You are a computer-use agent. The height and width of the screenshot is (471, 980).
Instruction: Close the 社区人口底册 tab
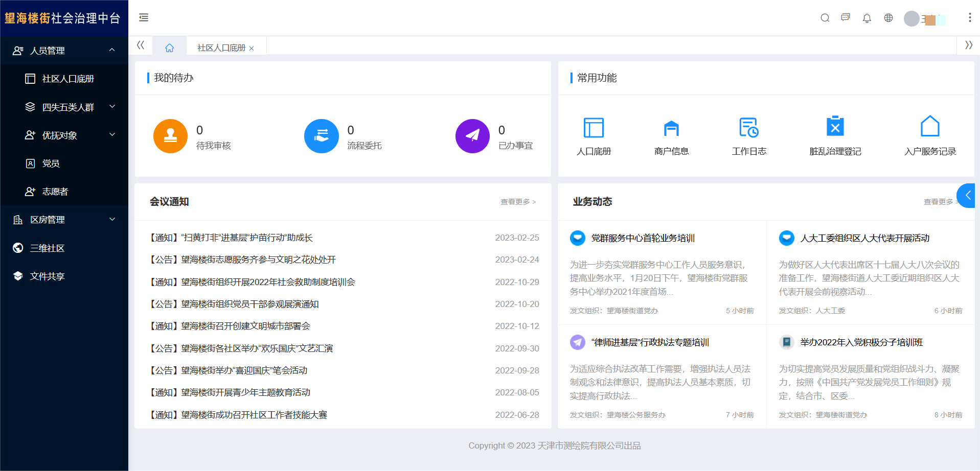click(252, 49)
